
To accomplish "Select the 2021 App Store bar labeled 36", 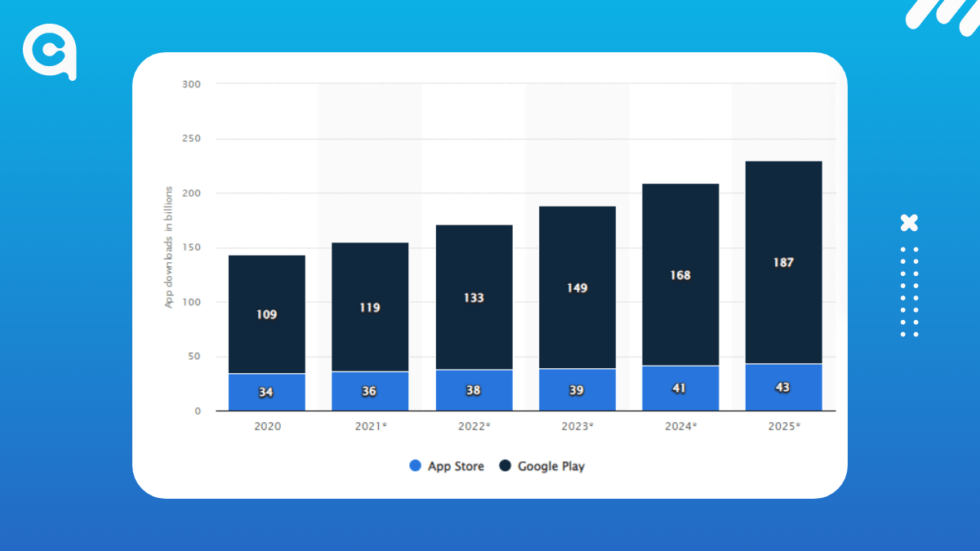I will (370, 392).
